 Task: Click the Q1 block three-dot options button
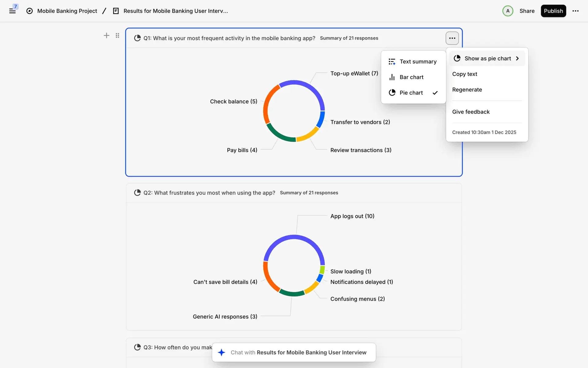click(452, 38)
